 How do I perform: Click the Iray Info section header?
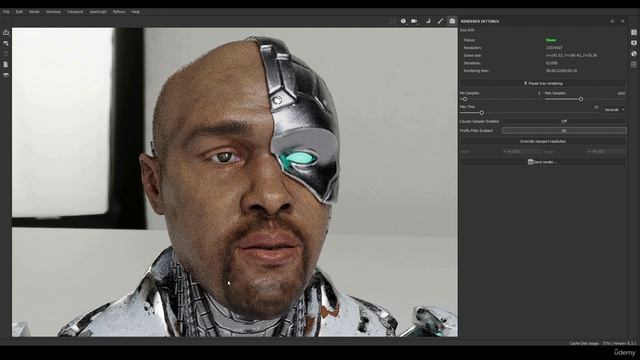(467, 30)
